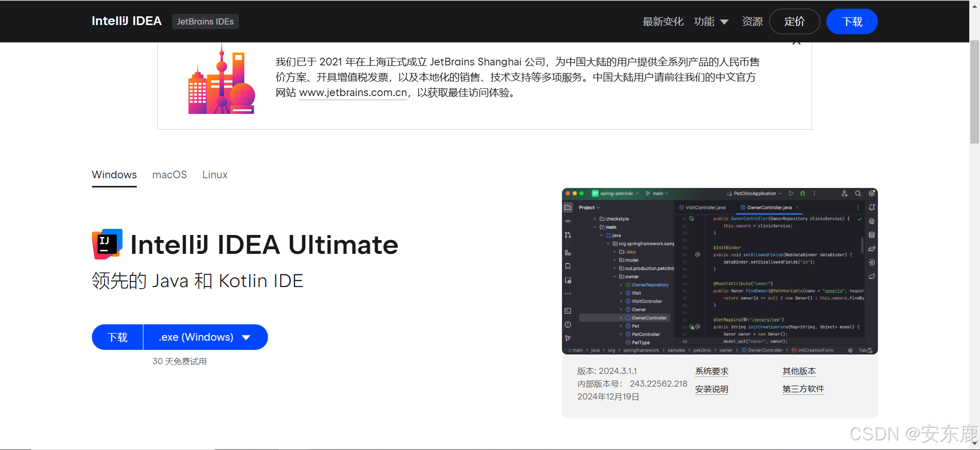Open the Problems exclamation icon in sidebar
Image resolution: width=980 pixels, height=450 pixels.
click(568, 324)
